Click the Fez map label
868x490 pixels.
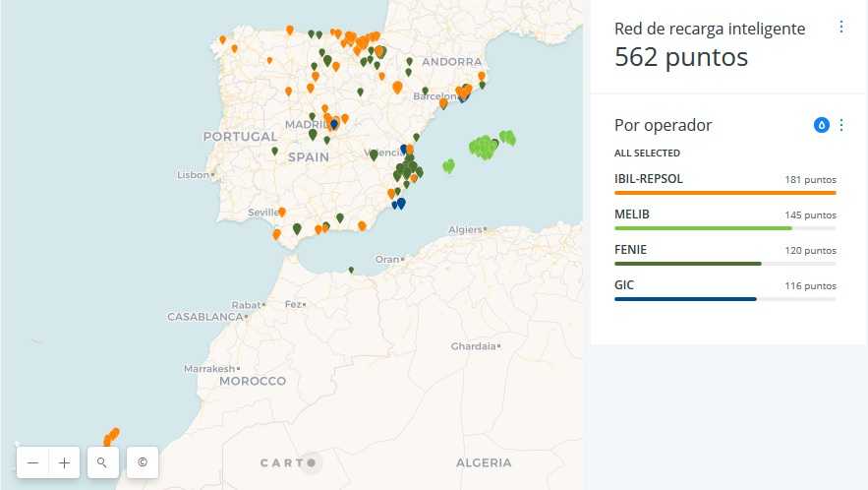293,304
